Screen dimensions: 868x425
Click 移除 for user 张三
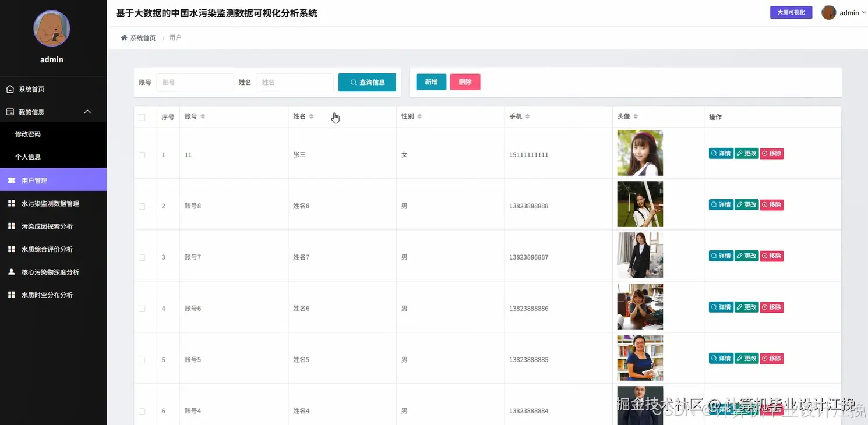[x=772, y=154]
